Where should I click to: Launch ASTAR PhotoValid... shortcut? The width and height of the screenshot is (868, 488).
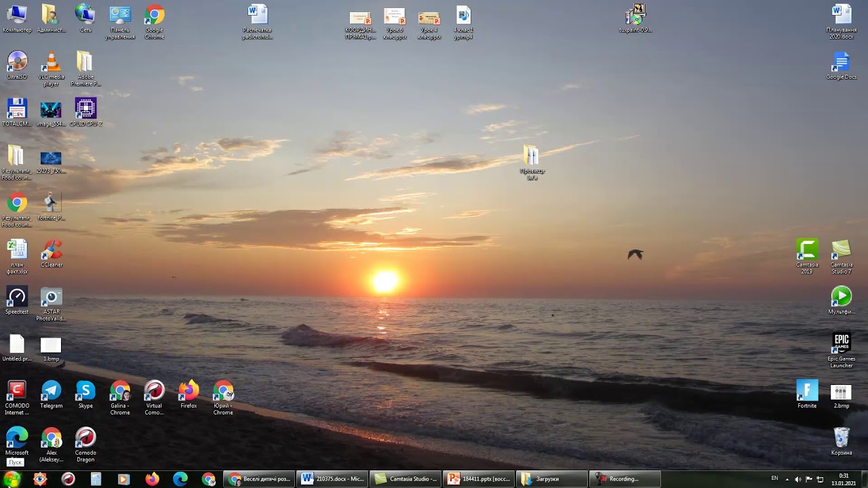(x=51, y=304)
